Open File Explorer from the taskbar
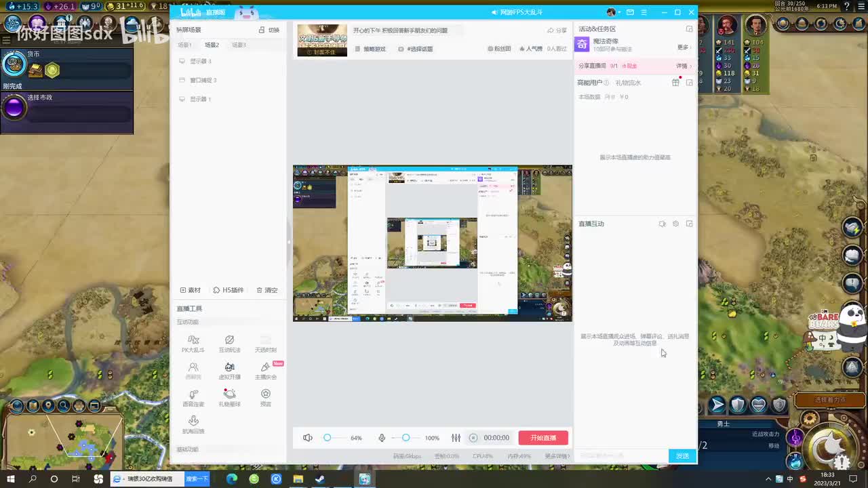This screenshot has height=488, width=868. point(298,479)
